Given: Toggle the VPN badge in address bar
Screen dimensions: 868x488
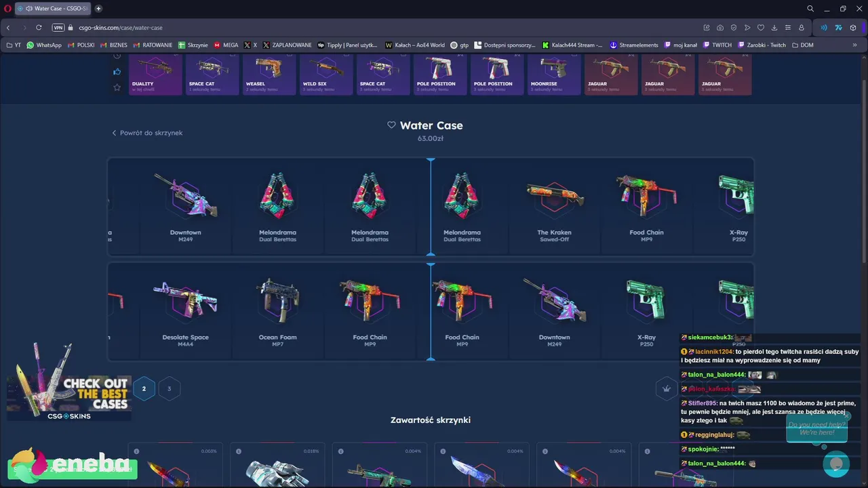Looking at the screenshot, I should point(58,28).
